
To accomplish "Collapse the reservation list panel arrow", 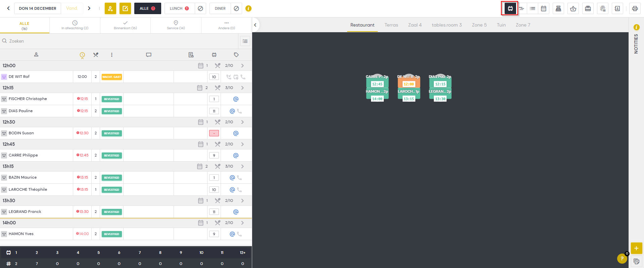I will [x=255, y=25].
